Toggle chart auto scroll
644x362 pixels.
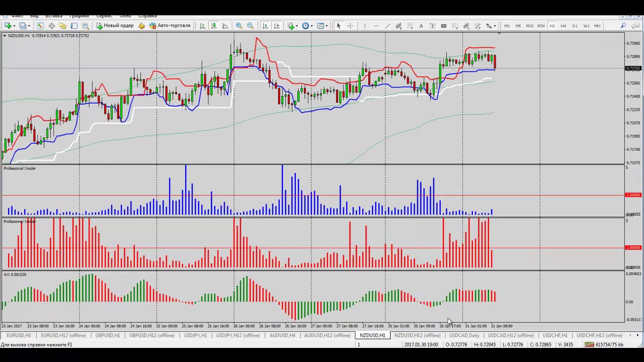pyautogui.click(x=265, y=26)
